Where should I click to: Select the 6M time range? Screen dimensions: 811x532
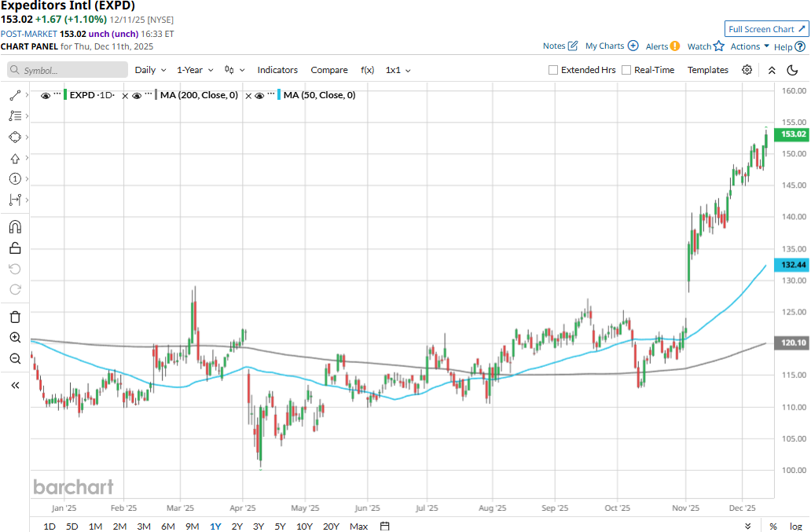click(x=167, y=526)
